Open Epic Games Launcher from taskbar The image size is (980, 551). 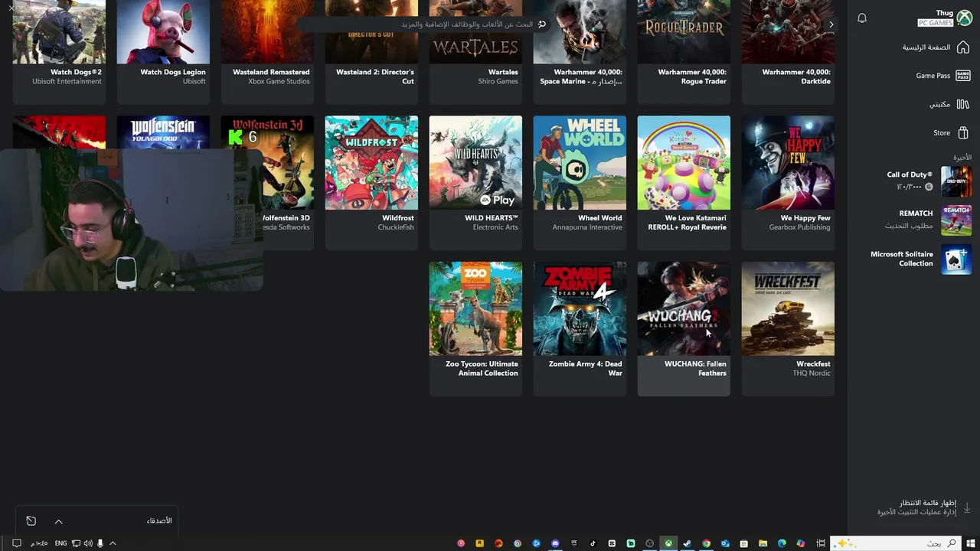click(574, 543)
